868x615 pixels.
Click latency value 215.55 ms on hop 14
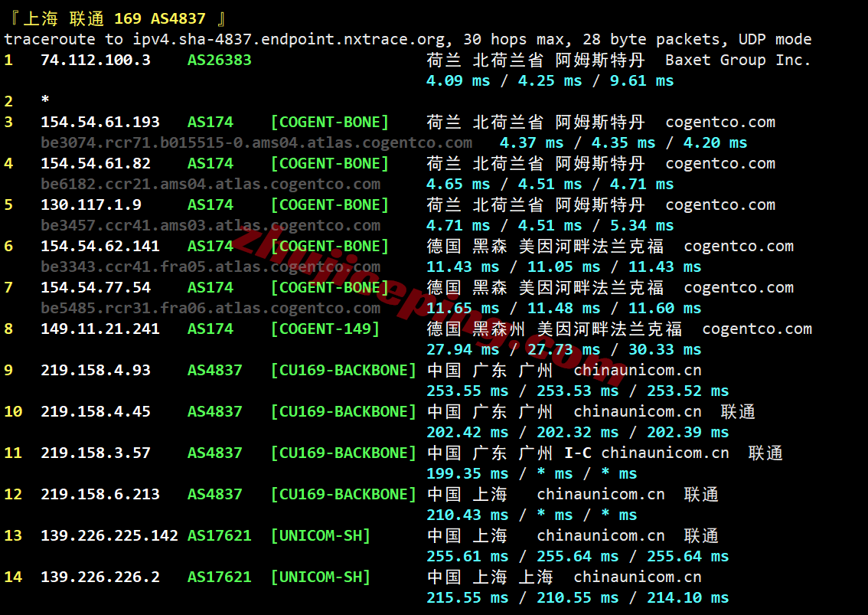pos(467,598)
